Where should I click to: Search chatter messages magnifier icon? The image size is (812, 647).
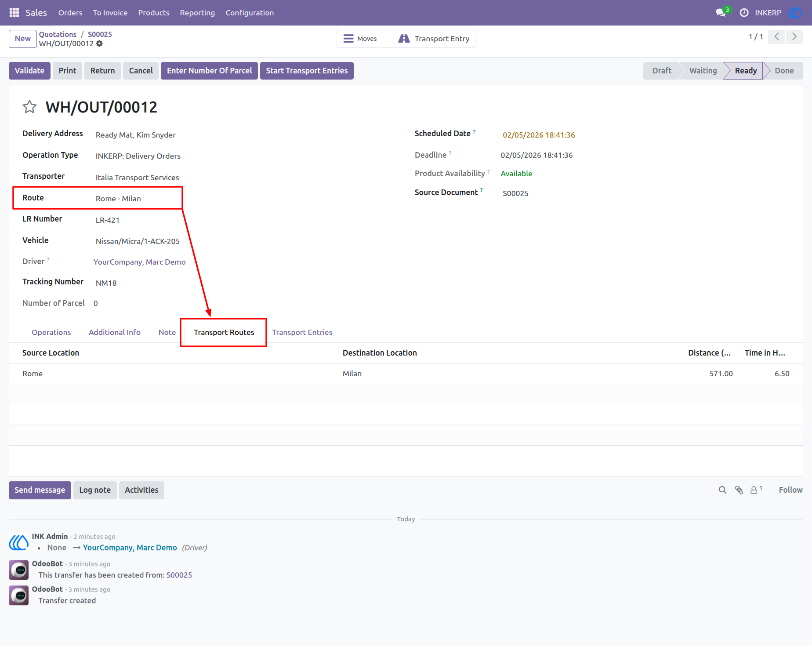(722, 490)
